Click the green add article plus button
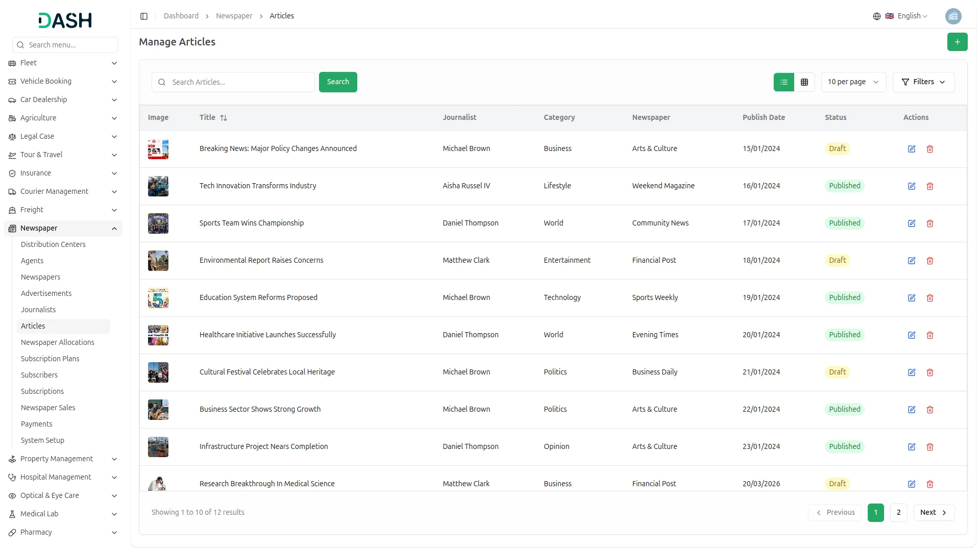The width and height of the screenshot is (980, 551). coord(957,42)
